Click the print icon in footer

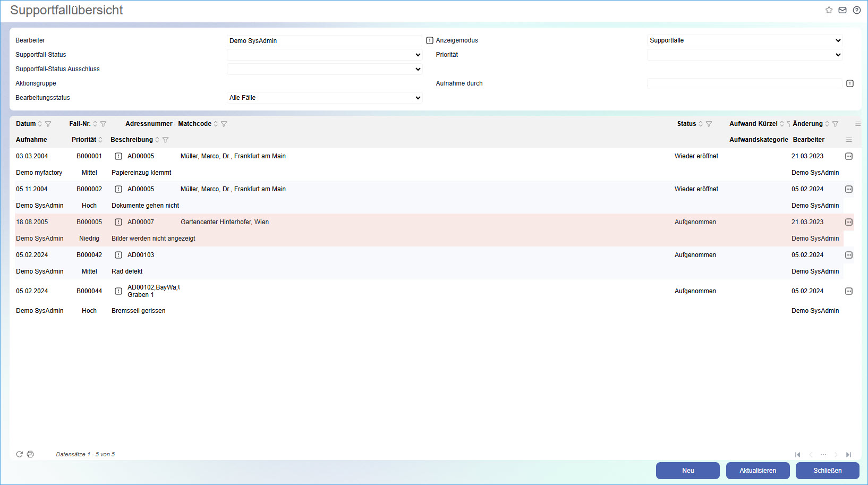(30, 454)
